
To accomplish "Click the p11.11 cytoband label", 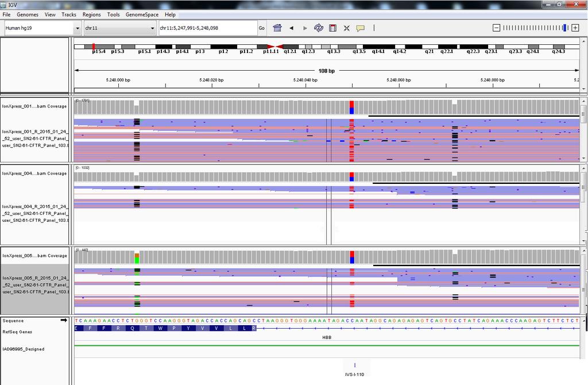I will click(271, 51).
